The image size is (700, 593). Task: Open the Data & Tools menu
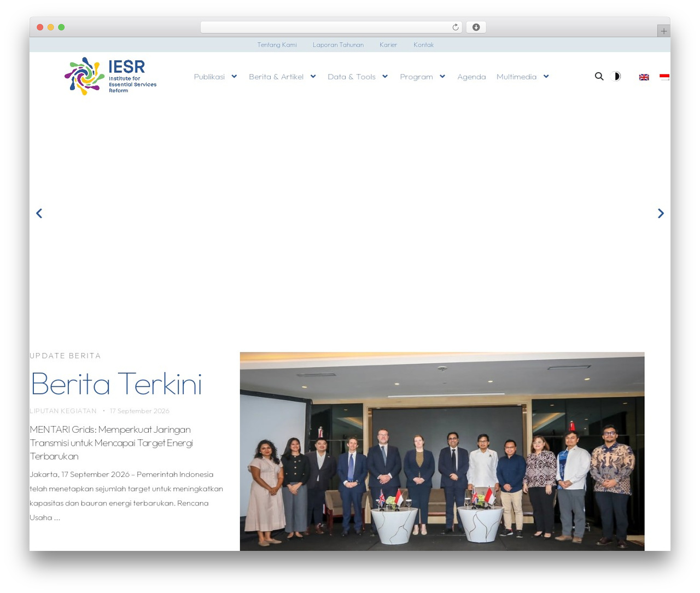tap(352, 77)
